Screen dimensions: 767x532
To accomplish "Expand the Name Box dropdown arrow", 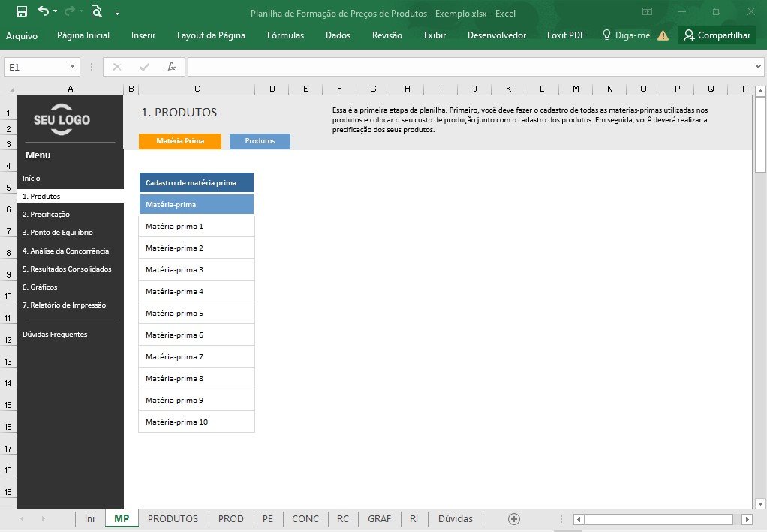I will (72, 67).
